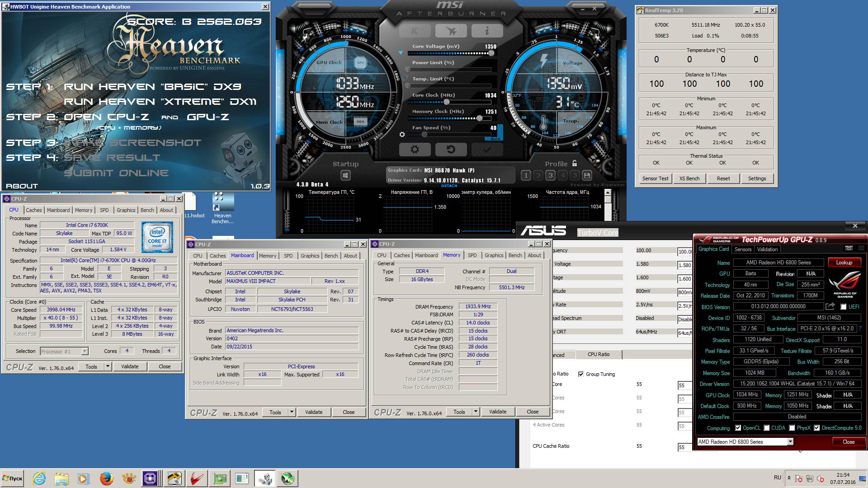Open Tools dropdown arrow in CPU-Z Mainboard window

coord(292,412)
